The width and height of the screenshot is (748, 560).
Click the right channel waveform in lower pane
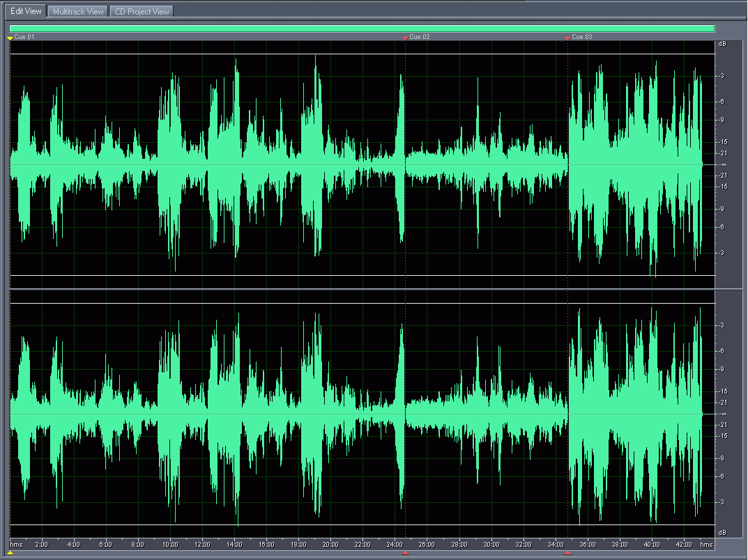pos(279,414)
